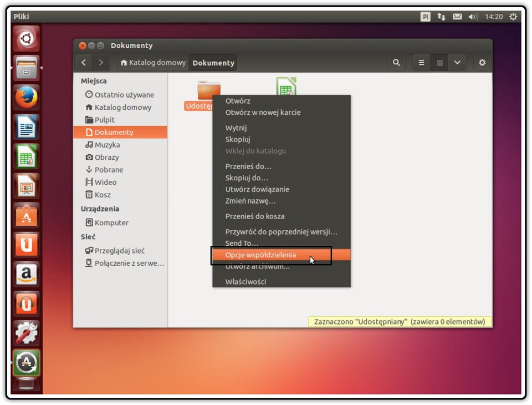The image size is (532, 405).
Task: Open Połączenie z serwerem in sidebar
Action: [x=120, y=264]
